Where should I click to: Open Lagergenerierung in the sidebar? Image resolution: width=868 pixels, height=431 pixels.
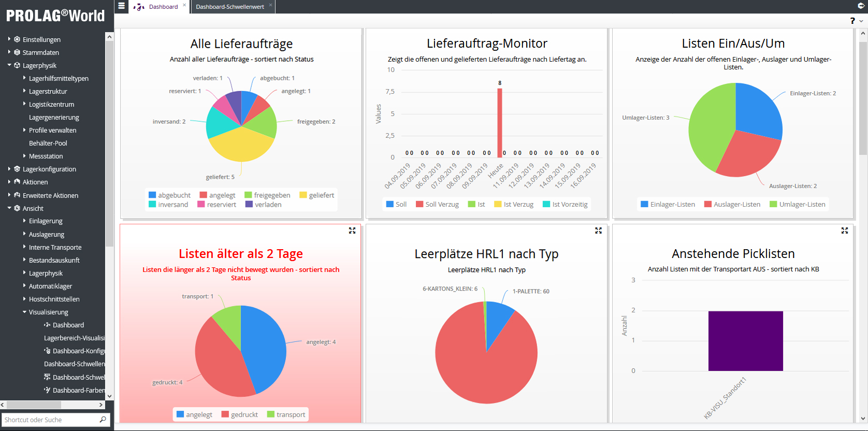[54, 118]
